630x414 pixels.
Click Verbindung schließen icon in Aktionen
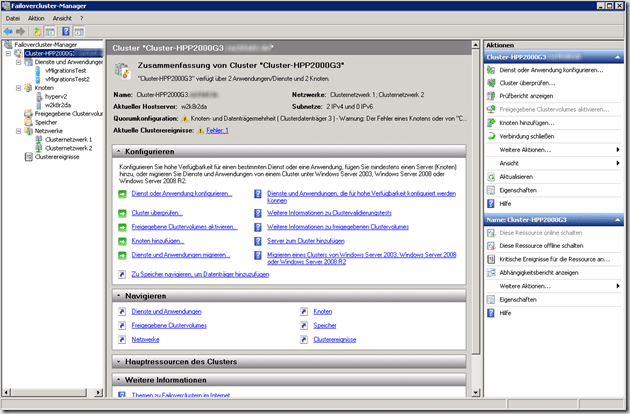pyautogui.click(x=491, y=136)
